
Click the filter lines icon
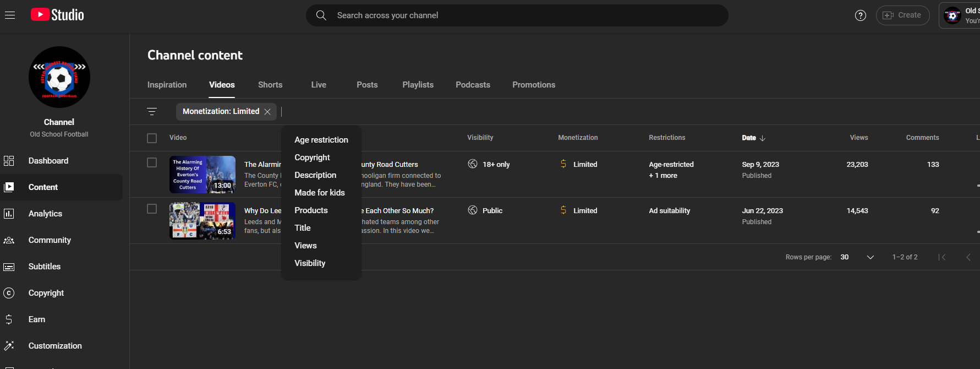coord(152,111)
